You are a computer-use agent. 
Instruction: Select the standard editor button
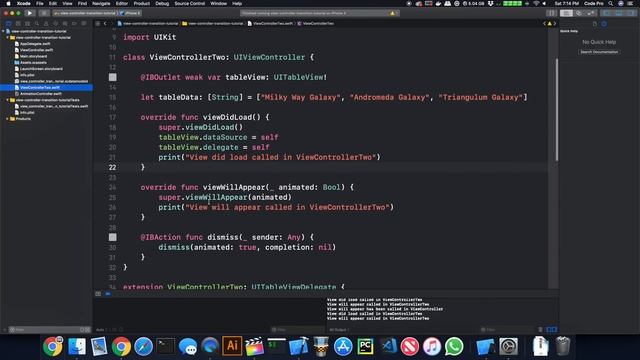point(566,13)
